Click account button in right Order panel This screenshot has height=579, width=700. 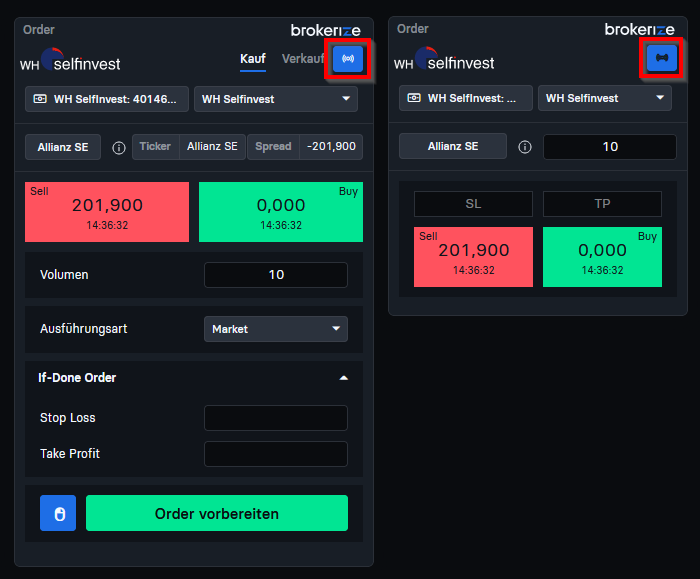[x=466, y=98]
